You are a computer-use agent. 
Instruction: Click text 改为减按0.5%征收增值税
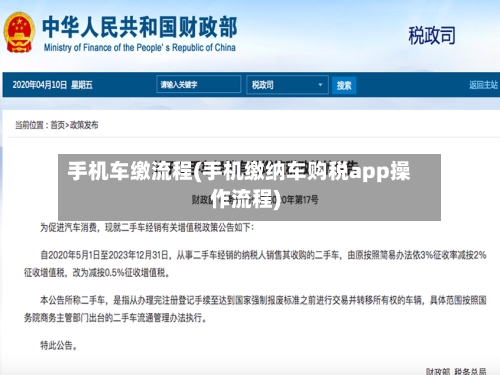pos(121,273)
